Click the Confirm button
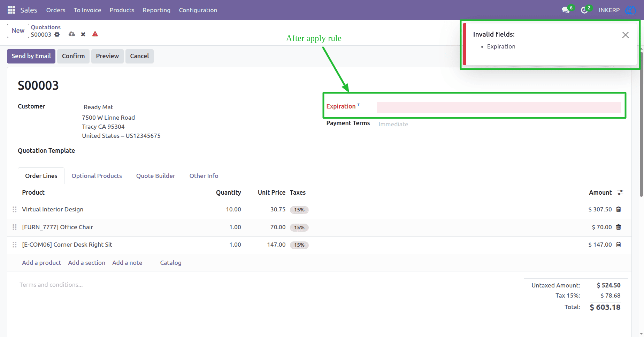The height and width of the screenshot is (337, 644). 73,56
